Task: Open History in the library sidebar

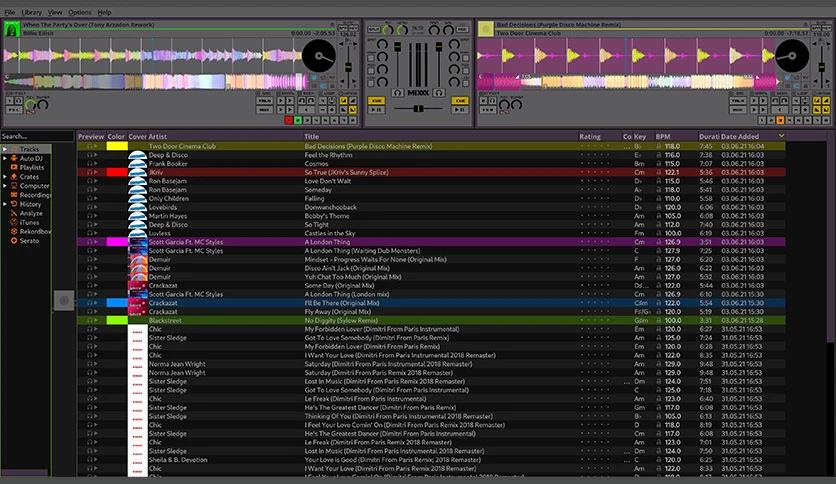Action: tap(30, 204)
